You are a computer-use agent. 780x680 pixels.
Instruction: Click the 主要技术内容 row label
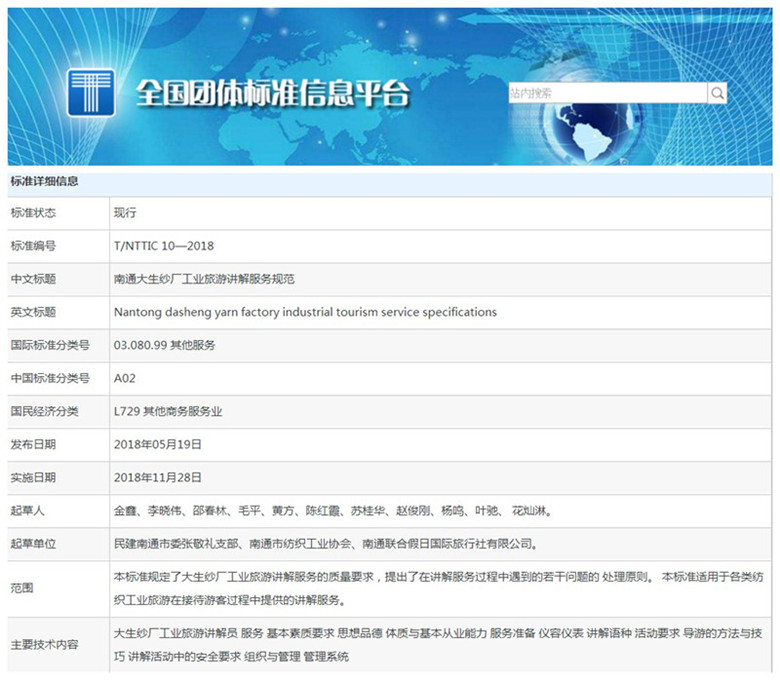click(x=46, y=644)
